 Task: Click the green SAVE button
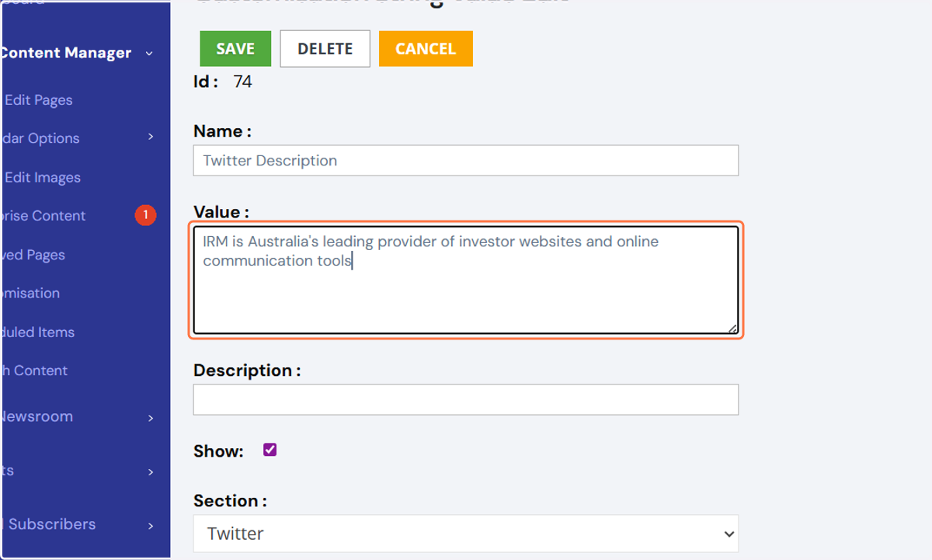click(235, 48)
